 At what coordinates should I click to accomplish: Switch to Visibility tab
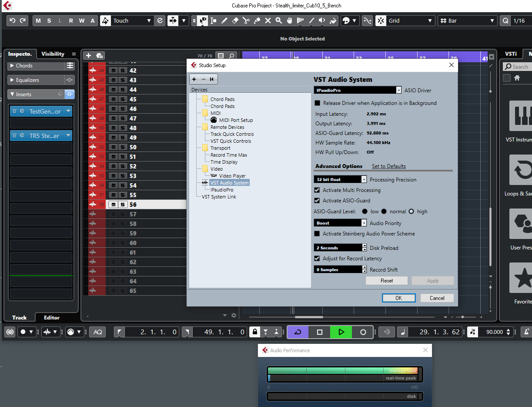53,54
